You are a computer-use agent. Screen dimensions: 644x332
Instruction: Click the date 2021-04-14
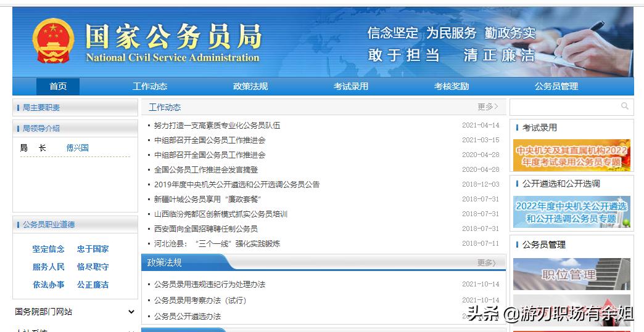point(481,126)
